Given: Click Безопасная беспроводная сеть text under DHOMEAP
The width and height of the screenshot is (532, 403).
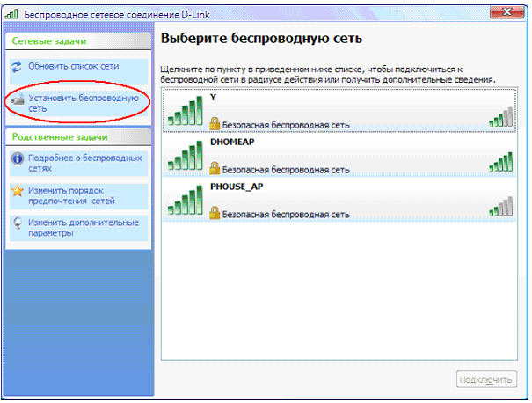Looking at the screenshot, I should 286,170.
